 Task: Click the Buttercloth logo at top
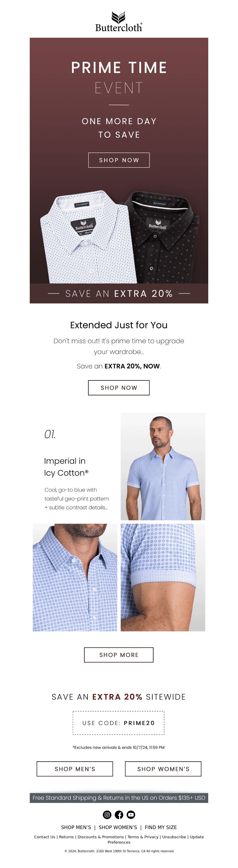pyautogui.click(x=119, y=22)
